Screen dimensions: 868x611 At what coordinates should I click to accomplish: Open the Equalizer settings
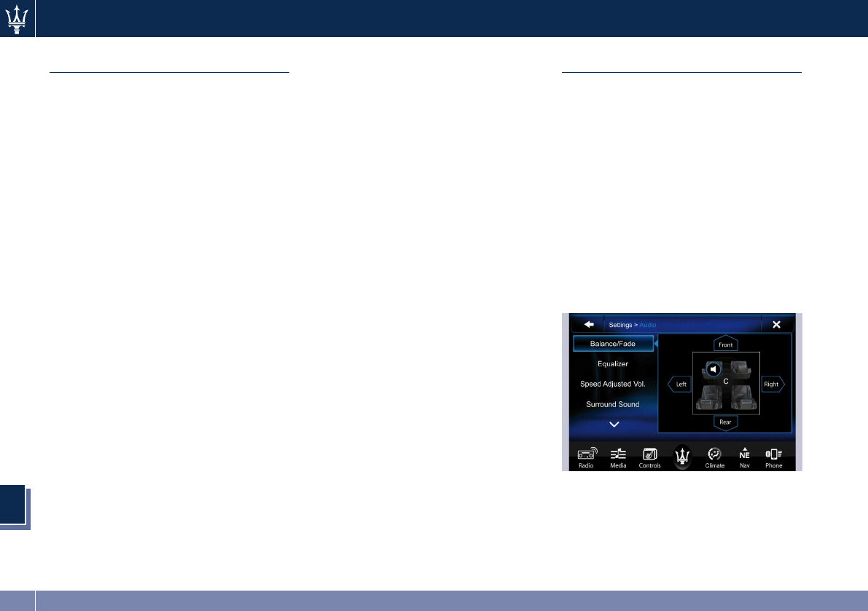point(613,364)
